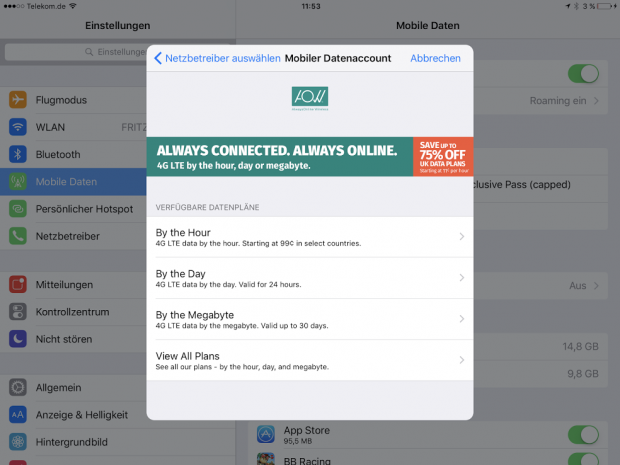
Task: Tap the Bluetooth icon in sidebar
Action: tap(18, 154)
